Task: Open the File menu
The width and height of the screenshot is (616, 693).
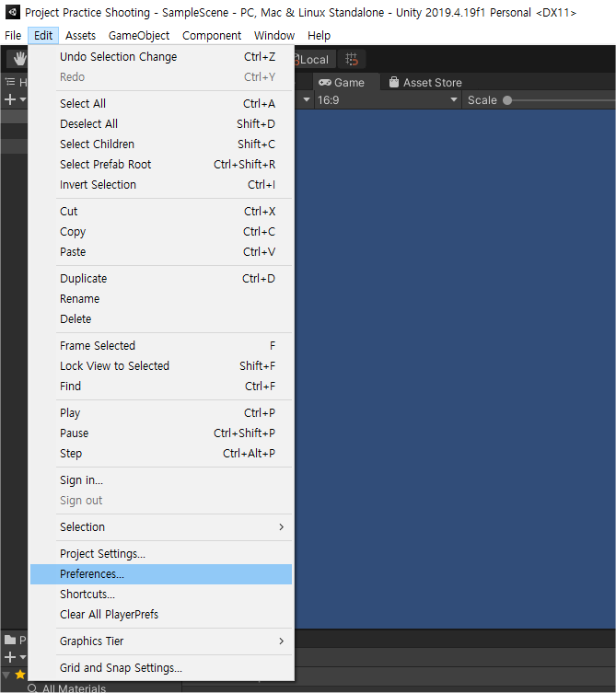Action: (x=13, y=35)
